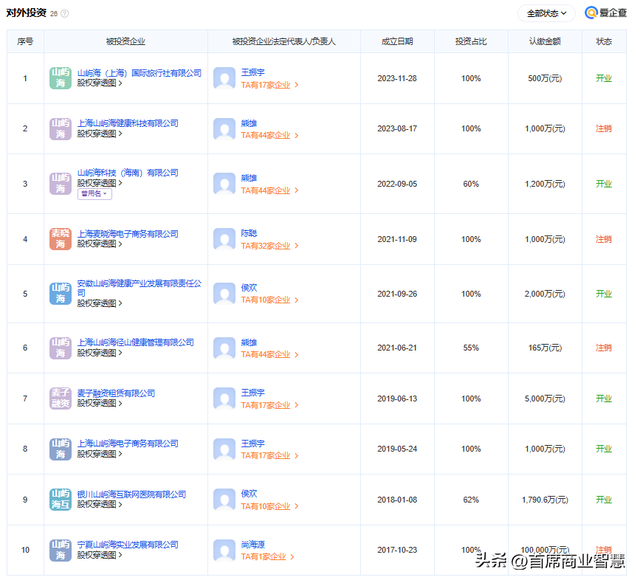Click TA有32家企业 link under 陈聪

click(269, 246)
